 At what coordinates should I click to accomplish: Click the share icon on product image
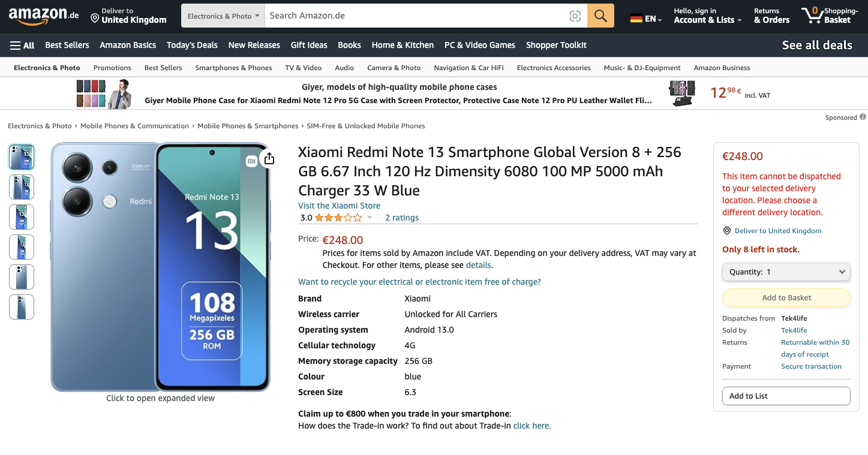269,158
